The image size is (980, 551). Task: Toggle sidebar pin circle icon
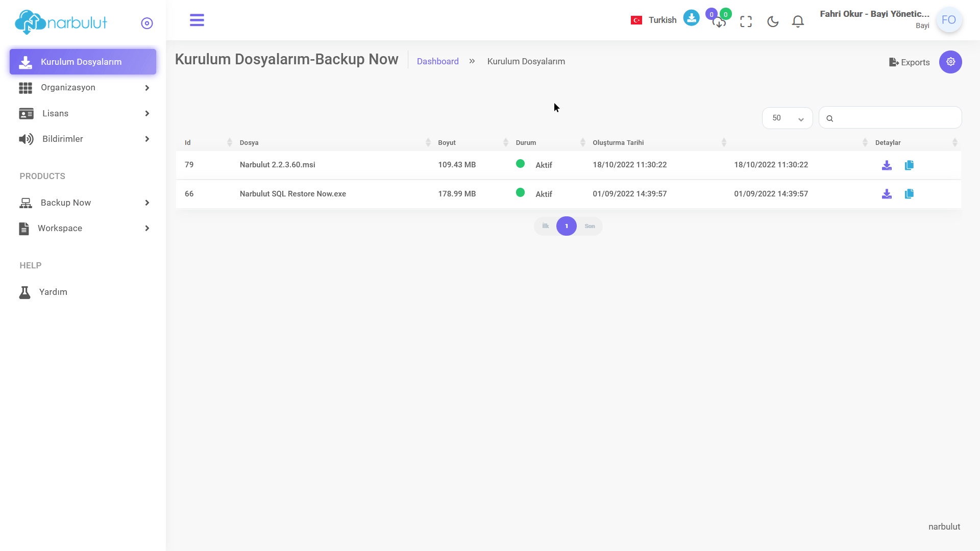click(x=147, y=23)
